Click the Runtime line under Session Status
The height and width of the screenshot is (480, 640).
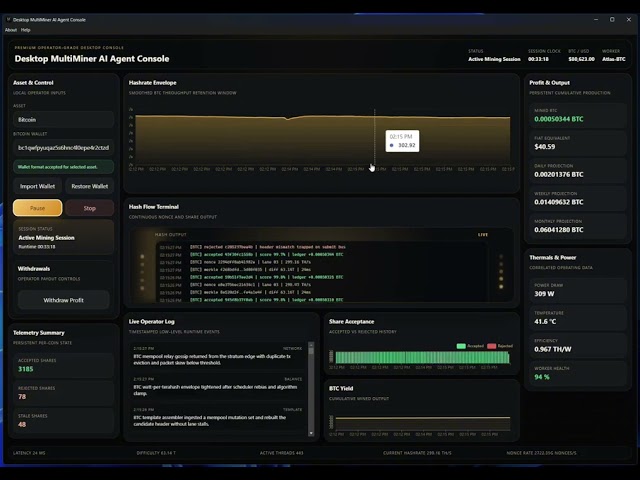37,247
